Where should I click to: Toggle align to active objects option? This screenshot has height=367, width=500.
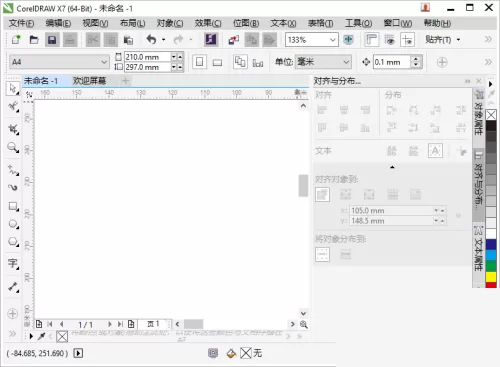[x=322, y=195]
